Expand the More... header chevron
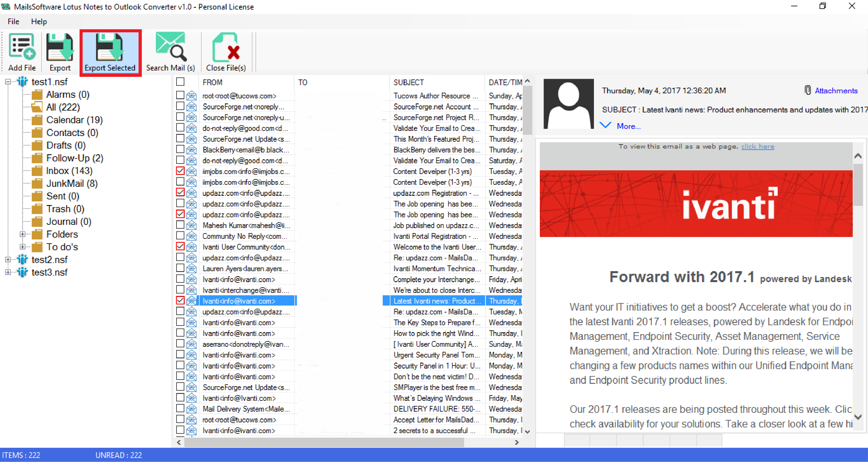 click(606, 125)
